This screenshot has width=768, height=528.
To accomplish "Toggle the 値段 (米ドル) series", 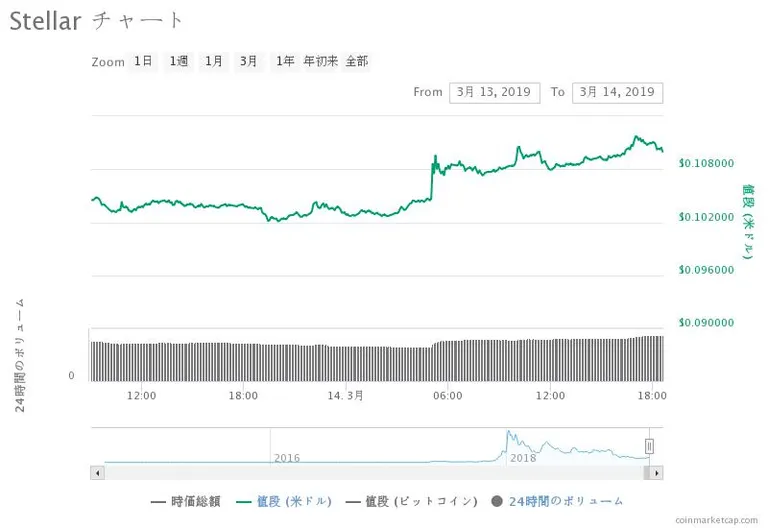I will point(284,502).
